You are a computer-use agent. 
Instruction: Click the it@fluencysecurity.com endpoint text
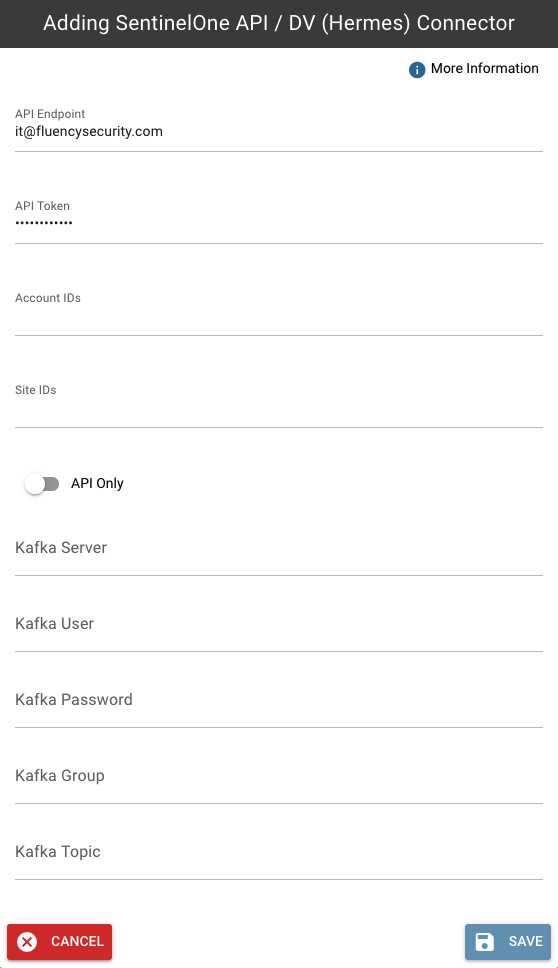89,131
